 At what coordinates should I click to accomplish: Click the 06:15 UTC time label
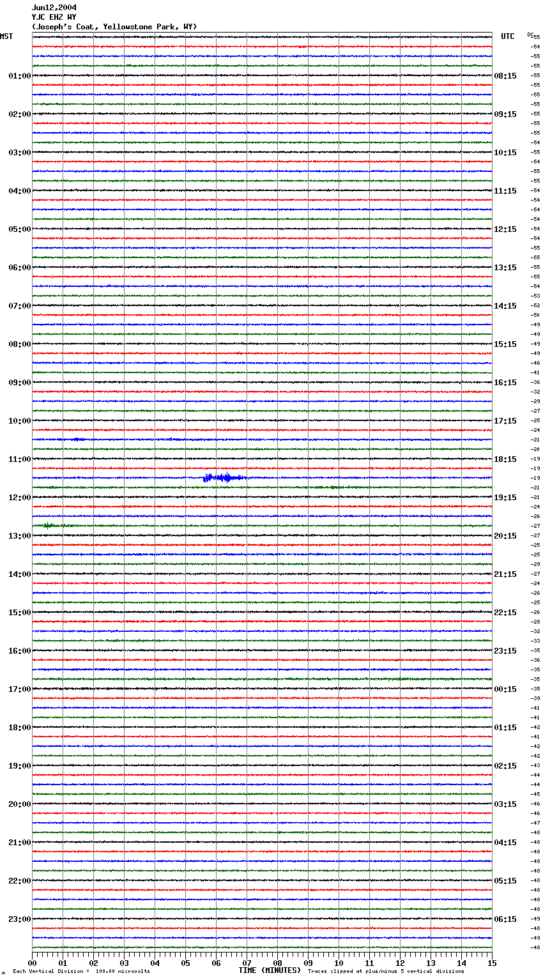(x=505, y=919)
